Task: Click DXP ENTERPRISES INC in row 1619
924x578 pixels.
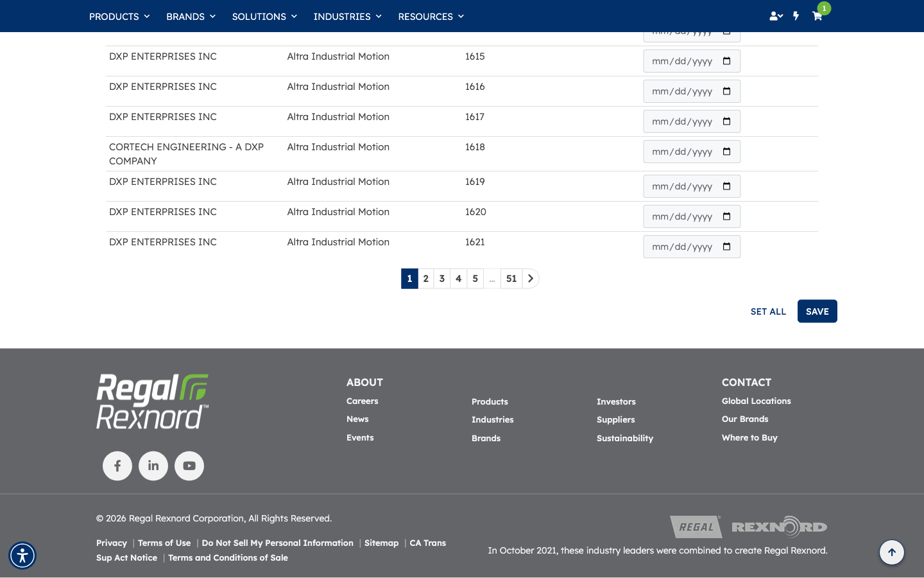Action: (163, 182)
